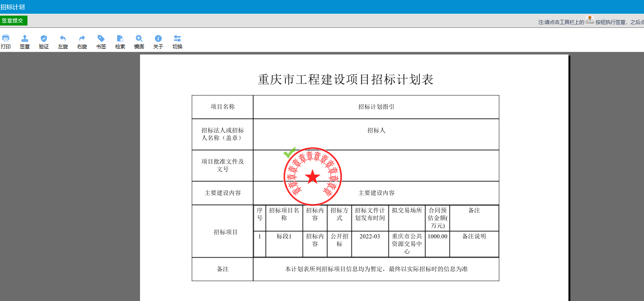This screenshot has width=644, height=301.
Task: Open the 检索 search document tool
Action: point(120,38)
